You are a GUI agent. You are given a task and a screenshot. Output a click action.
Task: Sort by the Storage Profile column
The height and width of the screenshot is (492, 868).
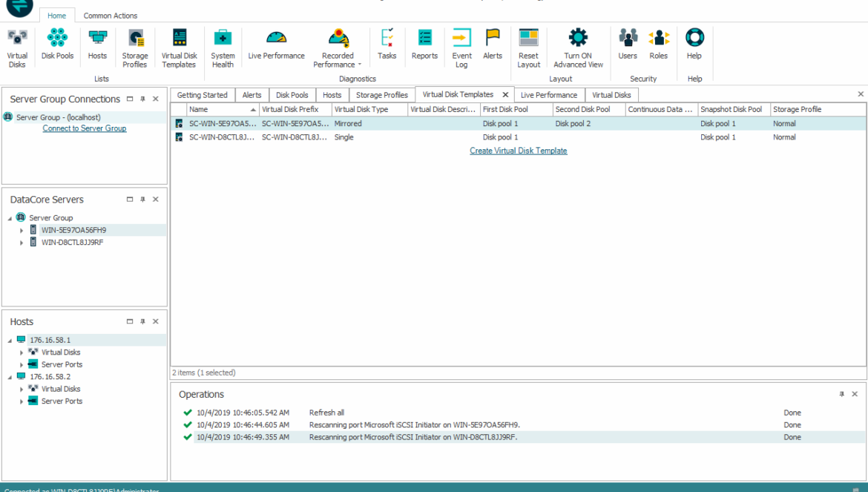[x=818, y=110]
